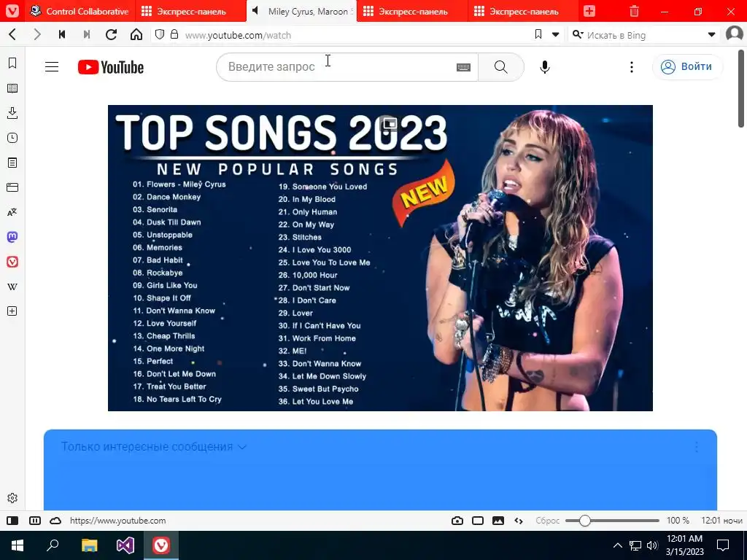Rewind to first page in history

coord(62,34)
